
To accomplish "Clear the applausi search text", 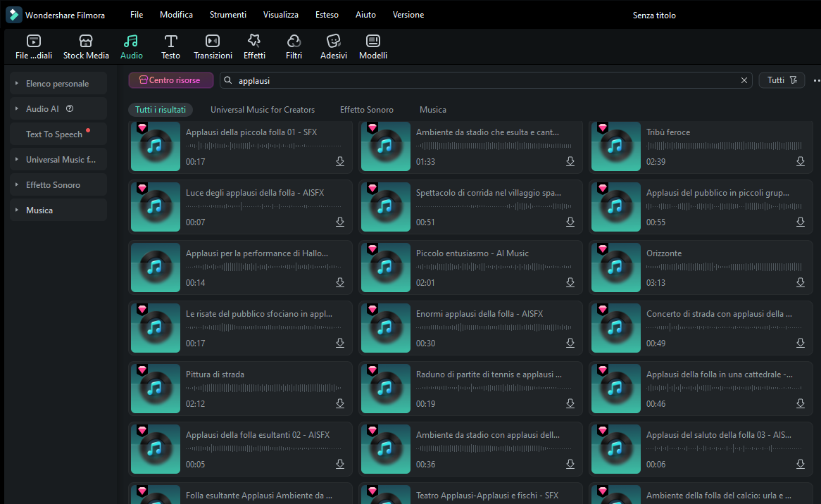I will [x=744, y=81].
